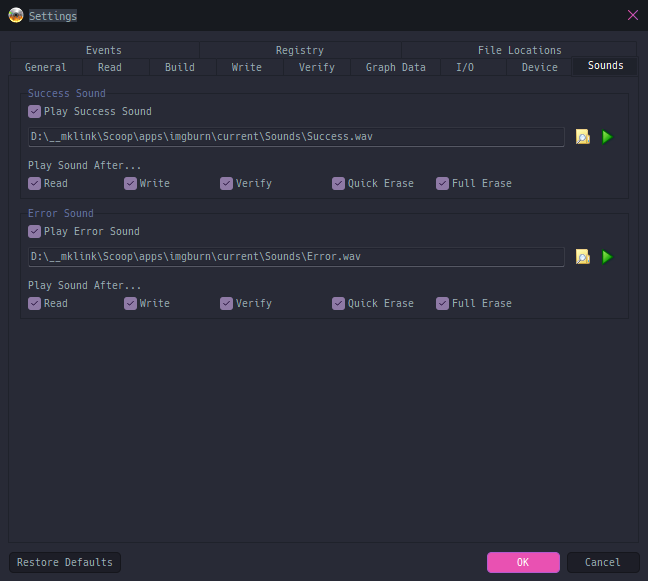The height and width of the screenshot is (581, 648).
Task: Click the ImgBurn icon in title bar
Action: point(16,15)
